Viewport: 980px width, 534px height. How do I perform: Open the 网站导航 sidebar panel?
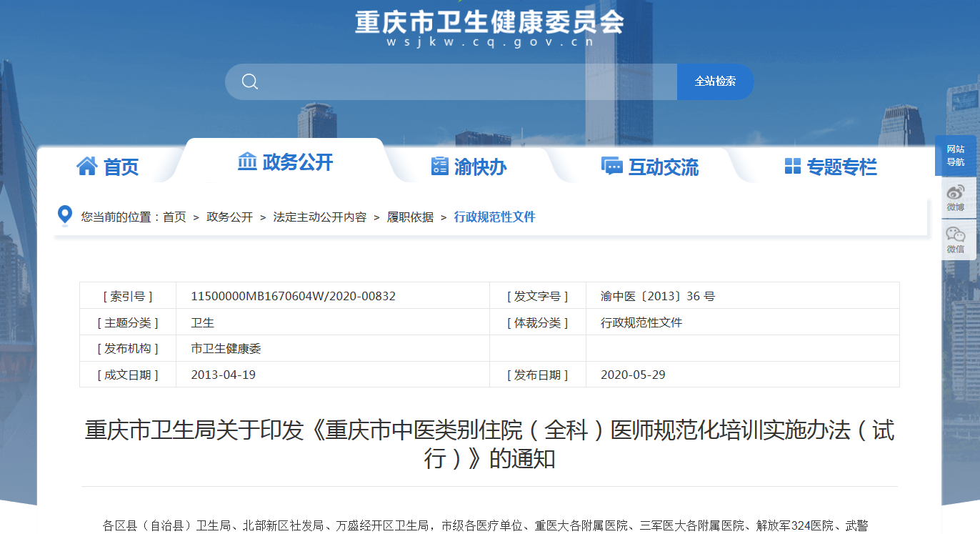[957, 156]
